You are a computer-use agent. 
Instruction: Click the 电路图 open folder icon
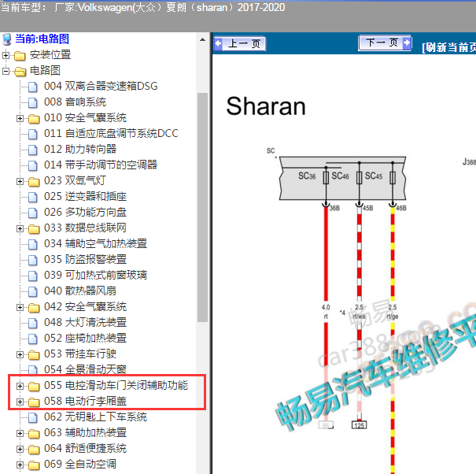pos(20,72)
